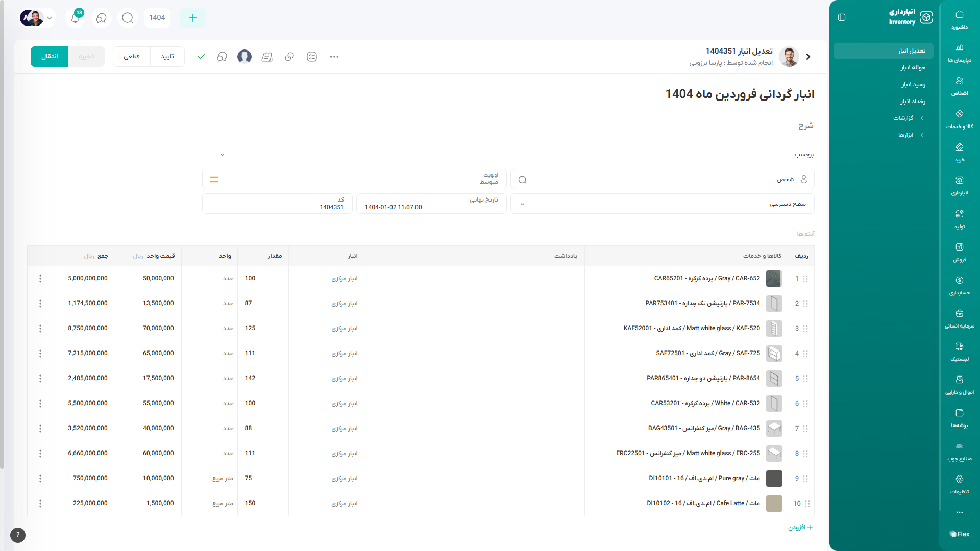This screenshot has width=980, height=551.
Task: Select warehouse receipt (رسید انبار) menu item
Action: [x=913, y=85]
